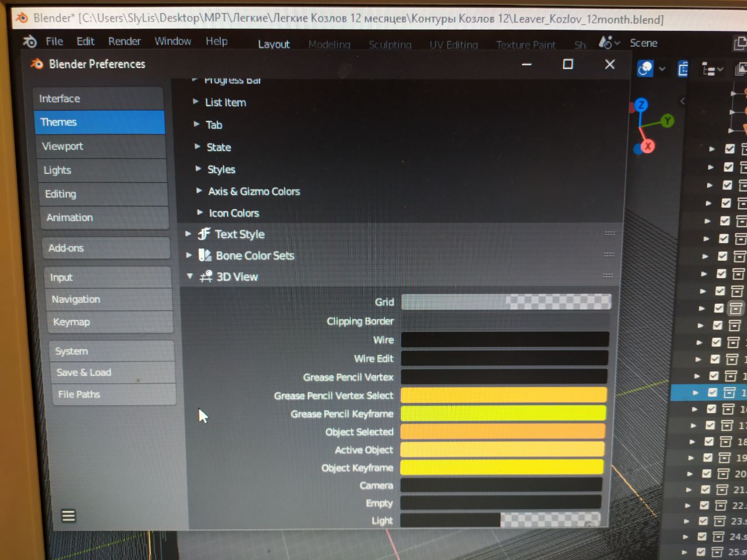This screenshot has width=747, height=560.
Task: Open the Edit menu
Action: click(x=85, y=41)
